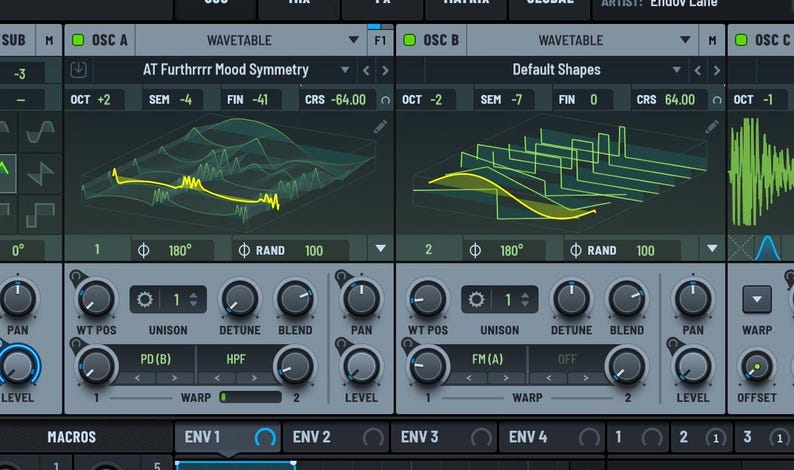Screen dimensions: 794x470
Task: Click the OSC C OFFSET knob
Action: pos(757,366)
